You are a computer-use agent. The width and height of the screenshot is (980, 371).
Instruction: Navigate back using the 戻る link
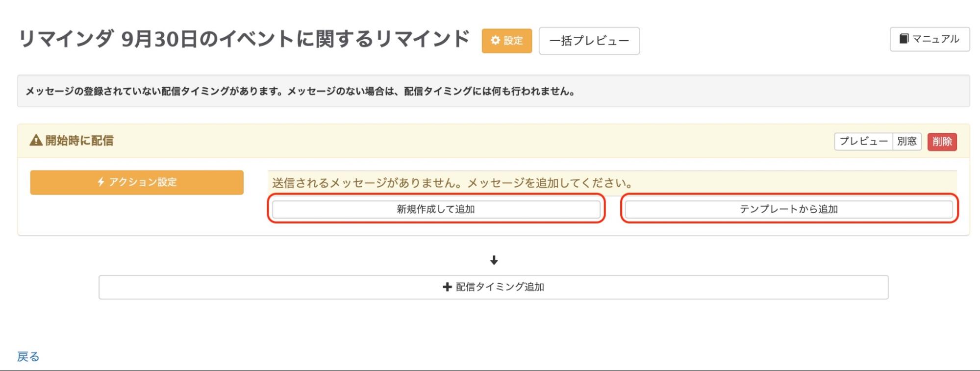[27, 357]
